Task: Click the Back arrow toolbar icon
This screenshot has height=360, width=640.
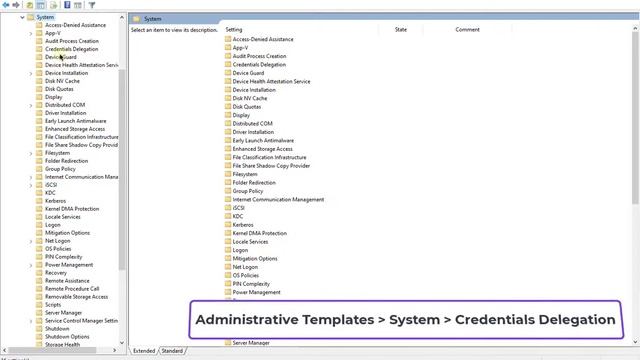Action: click(x=6, y=5)
